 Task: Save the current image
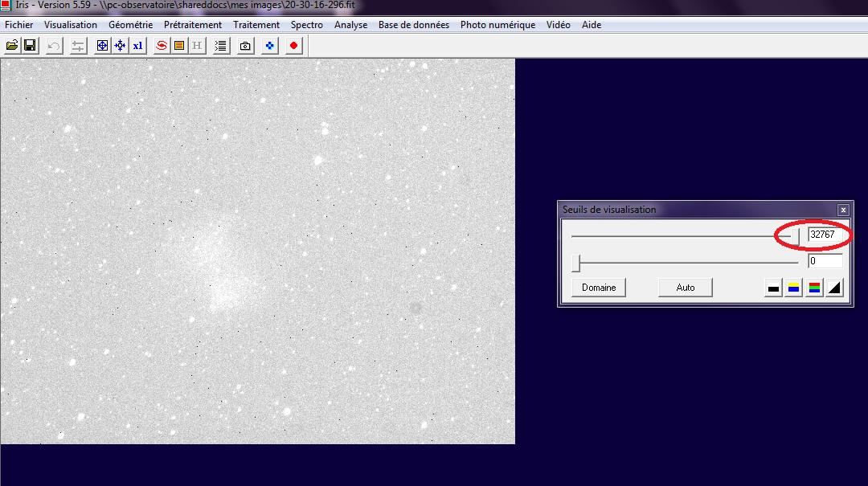[x=31, y=46]
